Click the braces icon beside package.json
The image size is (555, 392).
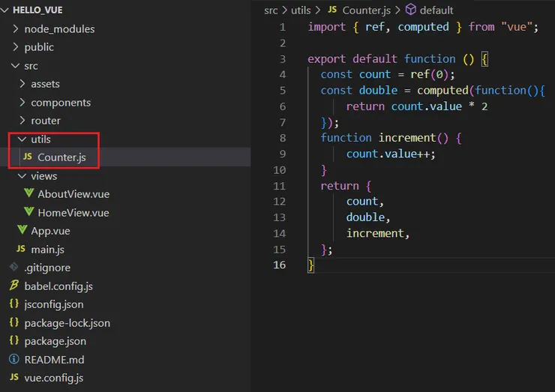click(13, 340)
